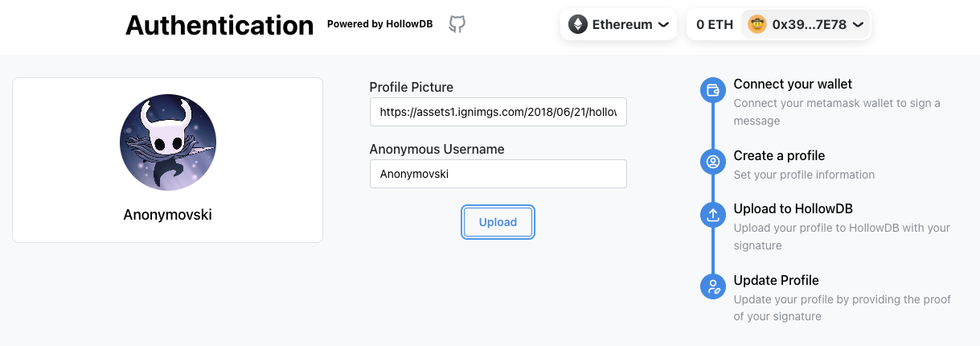Expand the Ethereum network dropdown chevron

[663, 25]
